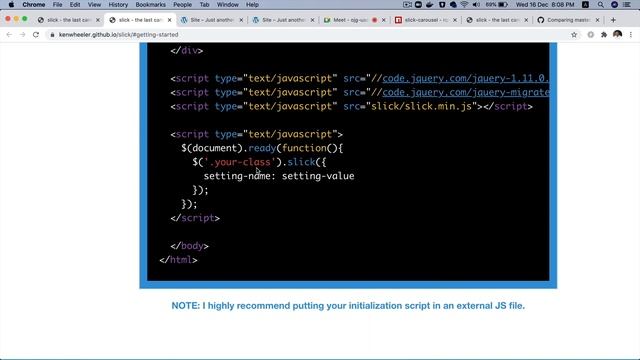
Task: Open the jquery-1.11.0 script link
Action: (466, 78)
